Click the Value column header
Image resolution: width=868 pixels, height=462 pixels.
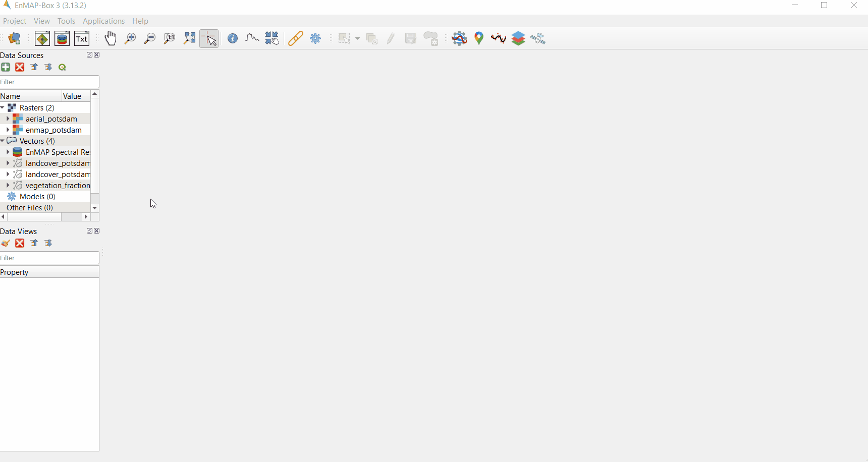(76, 96)
